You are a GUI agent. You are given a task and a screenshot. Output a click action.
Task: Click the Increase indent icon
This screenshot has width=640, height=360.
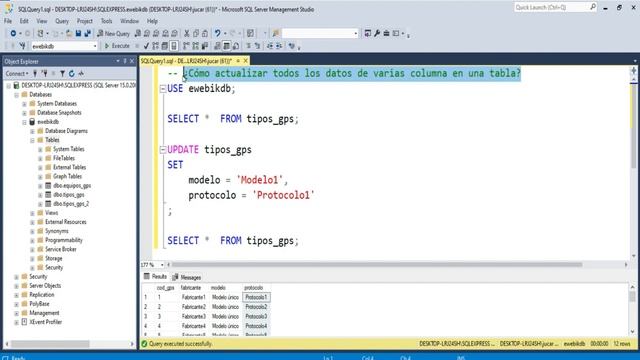(x=279, y=46)
